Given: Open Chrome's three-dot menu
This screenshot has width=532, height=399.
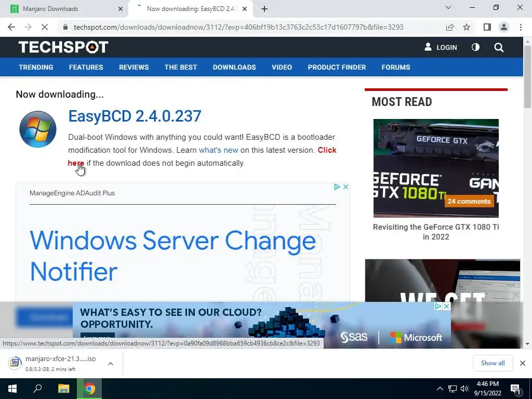Looking at the screenshot, I should point(521,27).
